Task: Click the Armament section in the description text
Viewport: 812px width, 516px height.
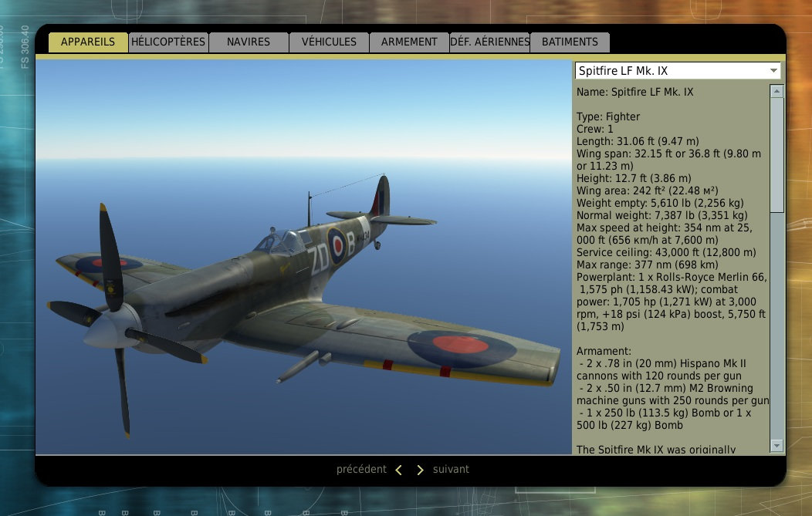Action: tap(604, 351)
